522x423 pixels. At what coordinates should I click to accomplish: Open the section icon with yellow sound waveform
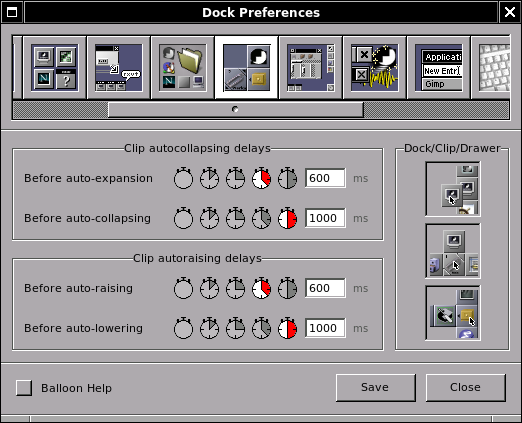click(375, 68)
